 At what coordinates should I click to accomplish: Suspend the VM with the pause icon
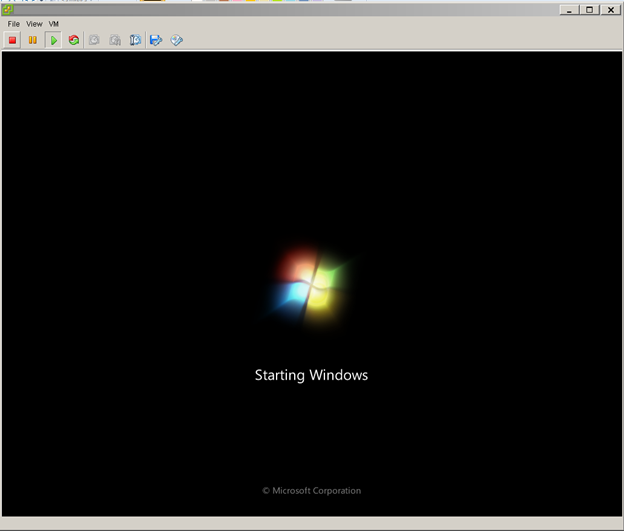pos(33,40)
